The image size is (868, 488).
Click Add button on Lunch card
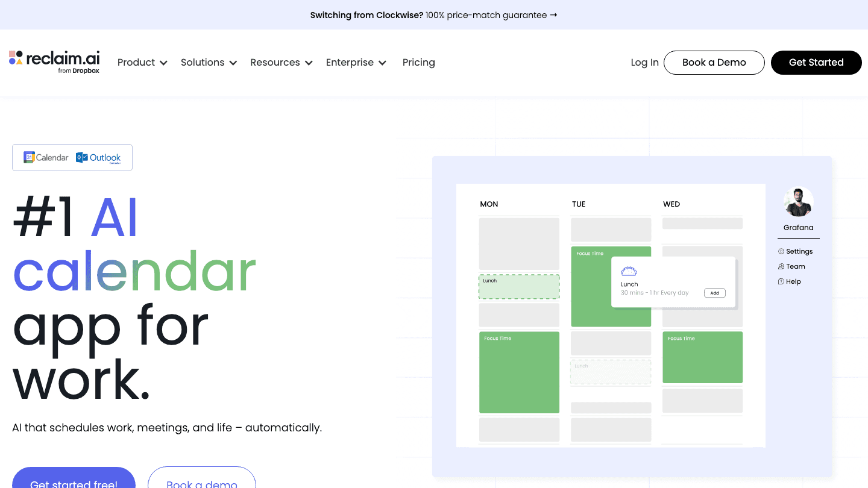tap(714, 293)
